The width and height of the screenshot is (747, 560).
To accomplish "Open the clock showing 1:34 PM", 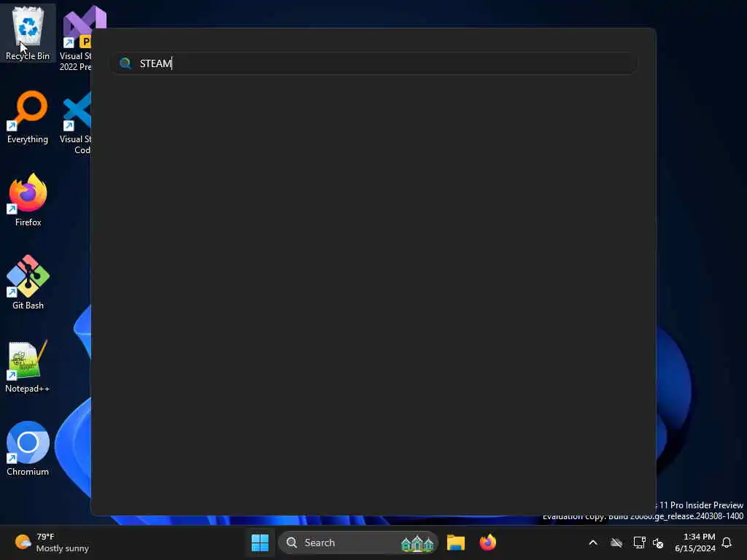I will [x=694, y=542].
